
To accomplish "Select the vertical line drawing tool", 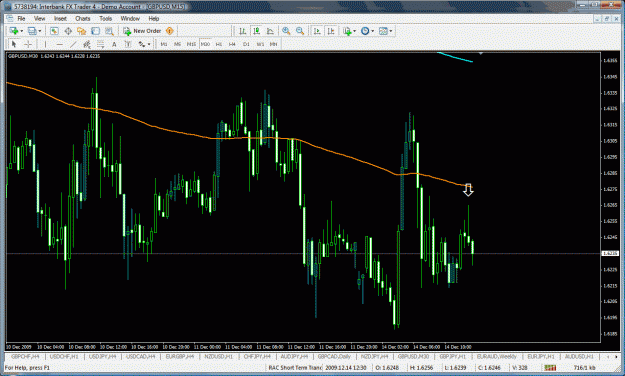I will click(45, 44).
